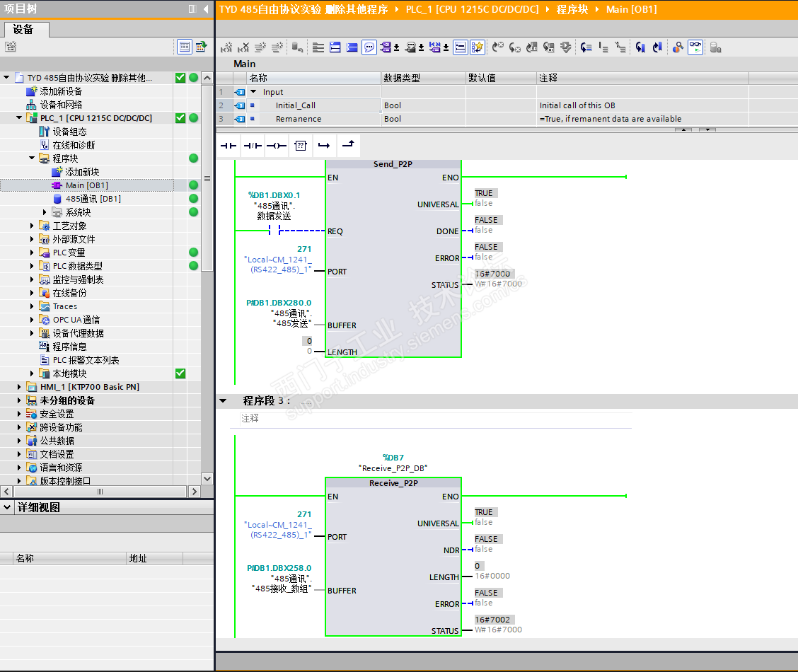Open tag information dropdown arrow
The image size is (798, 672).
422,48
